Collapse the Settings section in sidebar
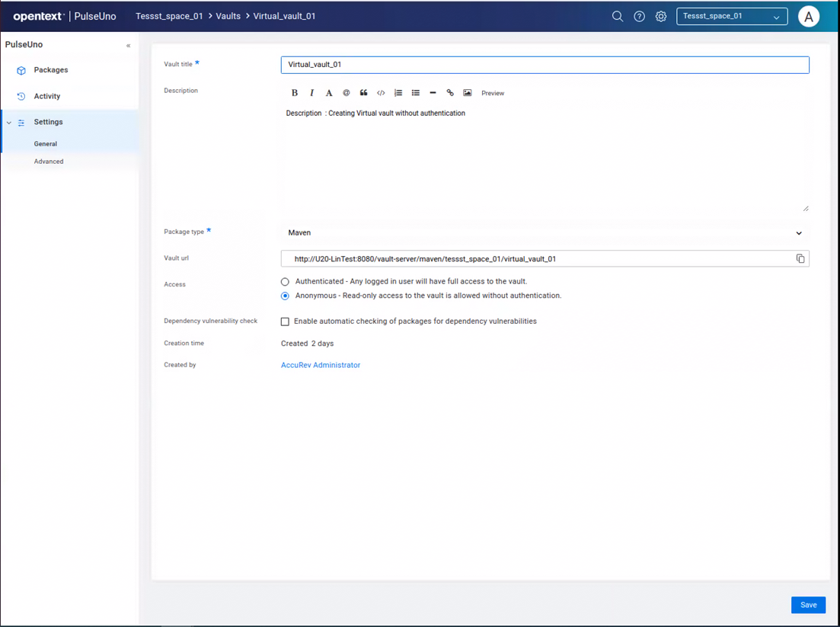This screenshot has height=627, width=840. [9, 123]
